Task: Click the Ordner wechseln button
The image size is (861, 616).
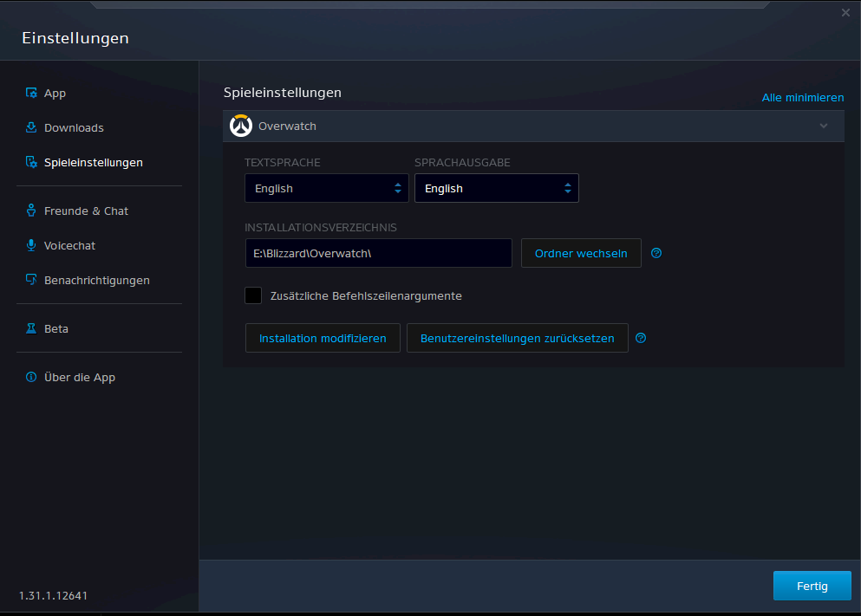Action: [581, 253]
